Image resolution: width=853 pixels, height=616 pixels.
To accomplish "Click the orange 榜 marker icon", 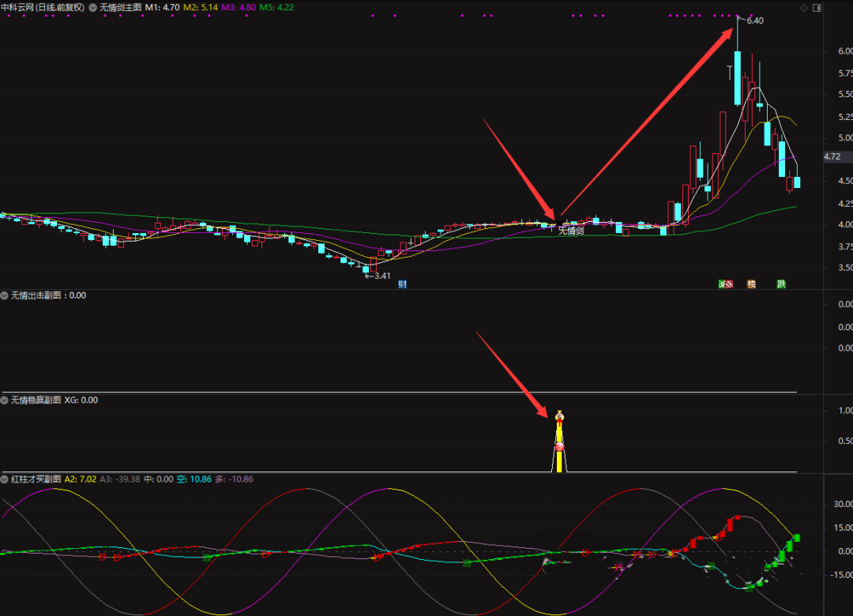I will (x=751, y=284).
